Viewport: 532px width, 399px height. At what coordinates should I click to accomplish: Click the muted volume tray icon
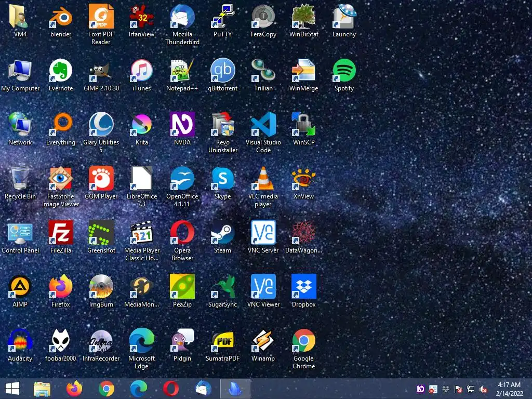pos(483,389)
